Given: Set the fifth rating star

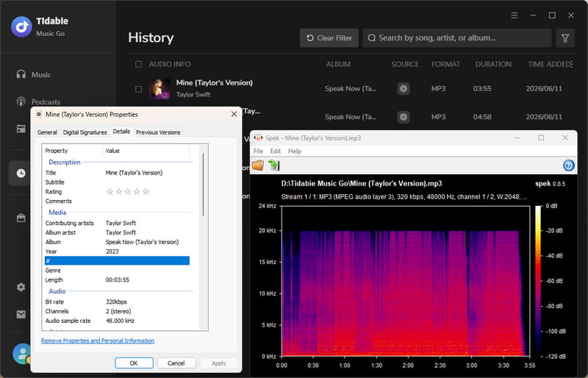Looking at the screenshot, I should (x=146, y=191).
